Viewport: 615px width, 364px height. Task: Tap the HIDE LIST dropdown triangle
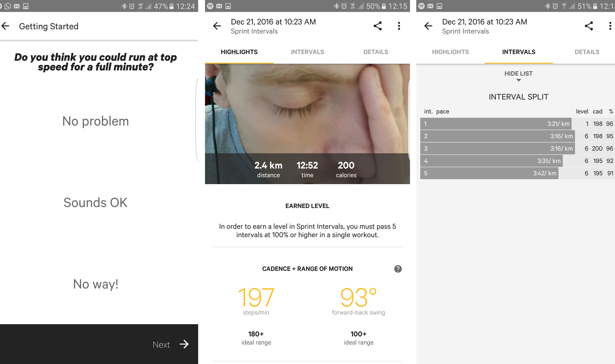tap(518, 80)
